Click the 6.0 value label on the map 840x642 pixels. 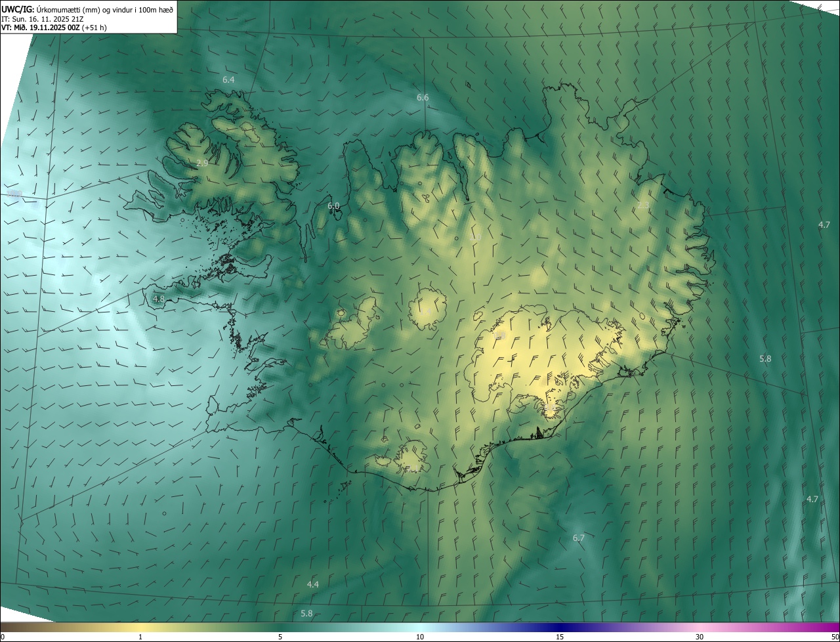(x=333, y=206)
